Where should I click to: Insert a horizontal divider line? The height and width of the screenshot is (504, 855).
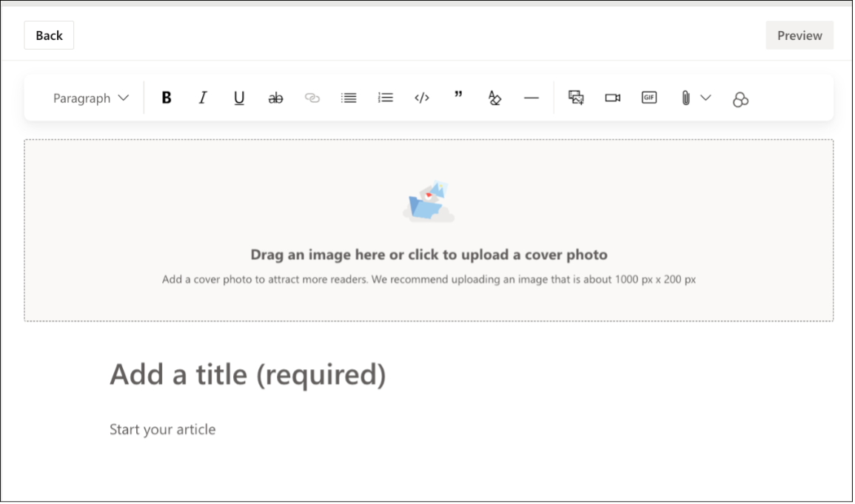tap(532, 97)
